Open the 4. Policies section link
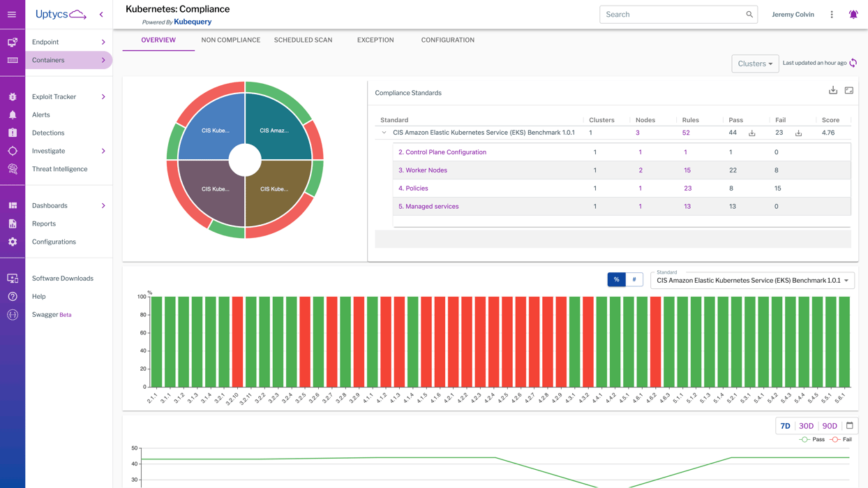 [x=413, y=188]
